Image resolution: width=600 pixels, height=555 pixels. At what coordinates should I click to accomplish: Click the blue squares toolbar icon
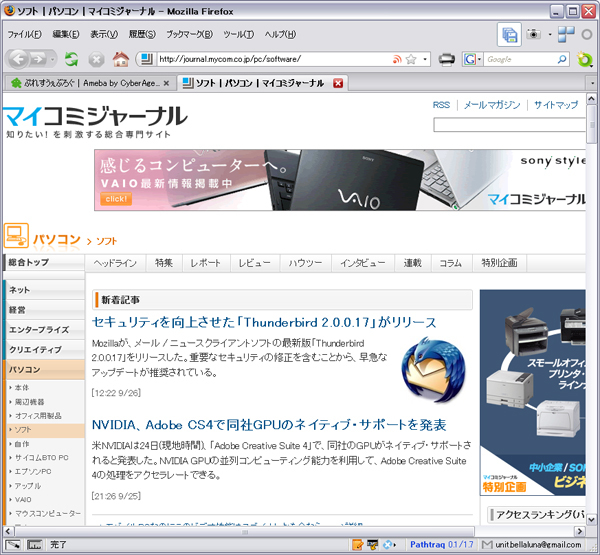(566, 34)
